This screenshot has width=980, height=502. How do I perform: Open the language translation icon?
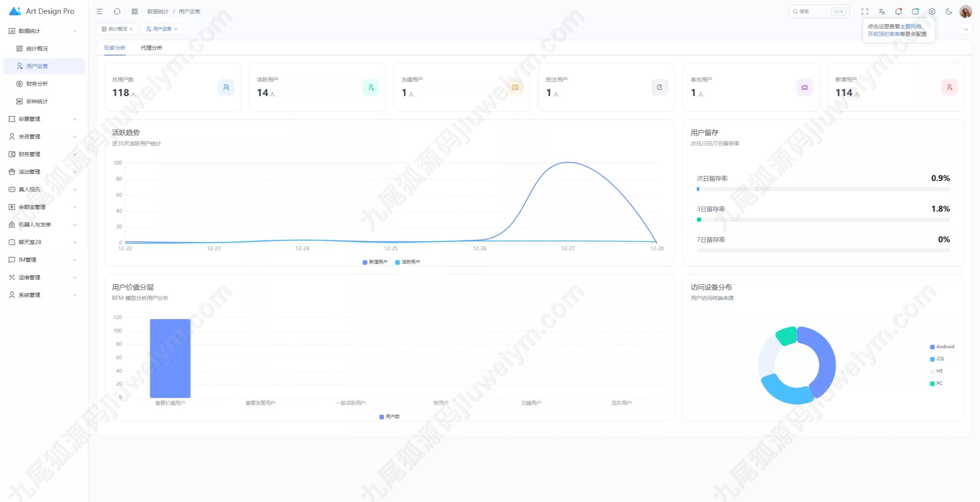[882, 11]
